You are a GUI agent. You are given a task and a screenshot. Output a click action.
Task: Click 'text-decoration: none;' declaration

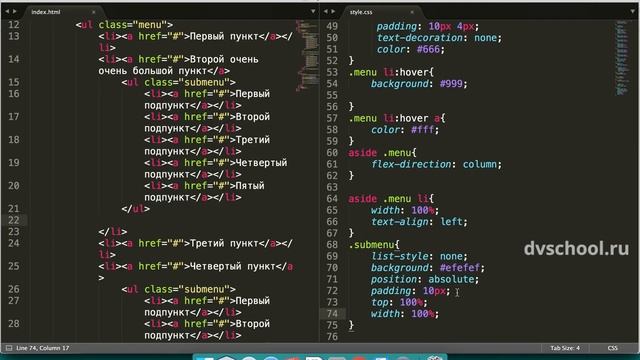pos(439,38)
